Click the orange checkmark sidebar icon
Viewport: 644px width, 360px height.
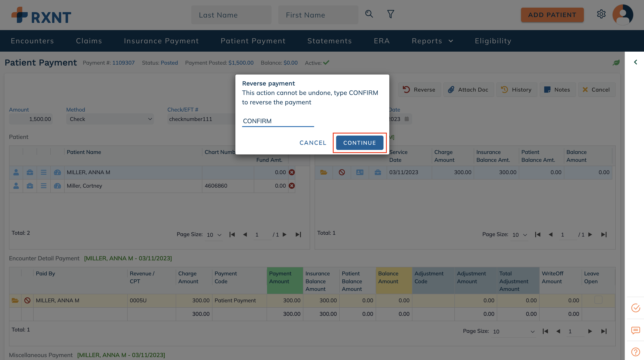tap(635, 308)
